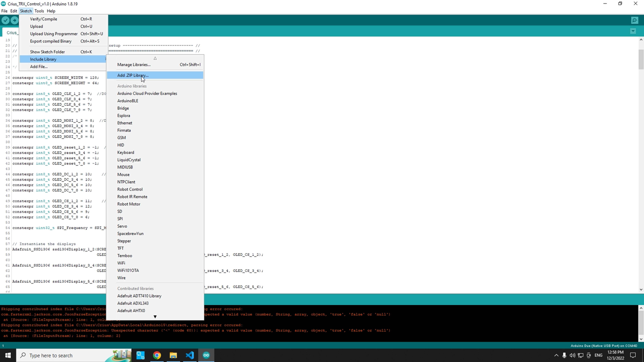Click the Arduino icon in the taskbar
Screen dimensions: 644x362
coord(206,355)
